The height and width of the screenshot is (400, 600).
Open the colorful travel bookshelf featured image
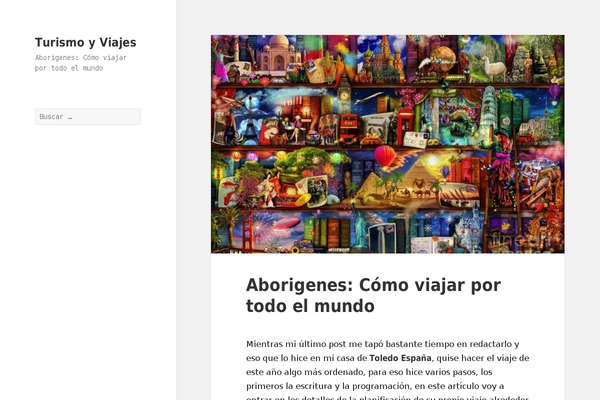pos(388,144)
